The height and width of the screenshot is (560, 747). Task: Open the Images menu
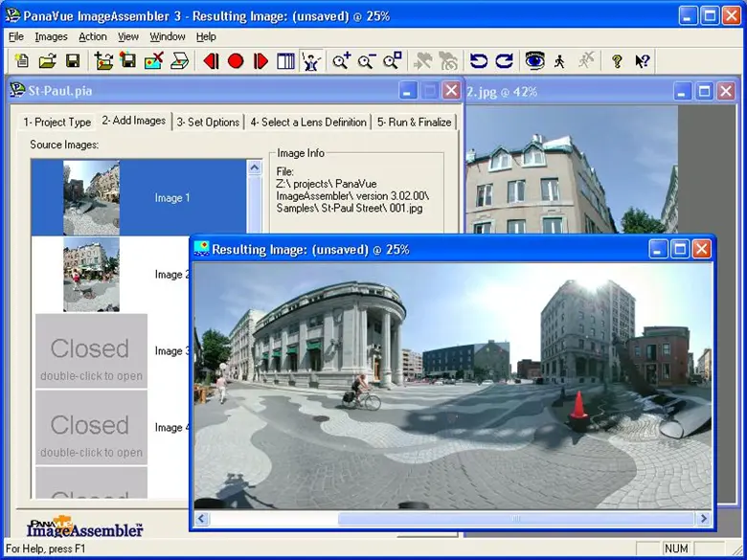click(x=51, y=36)
